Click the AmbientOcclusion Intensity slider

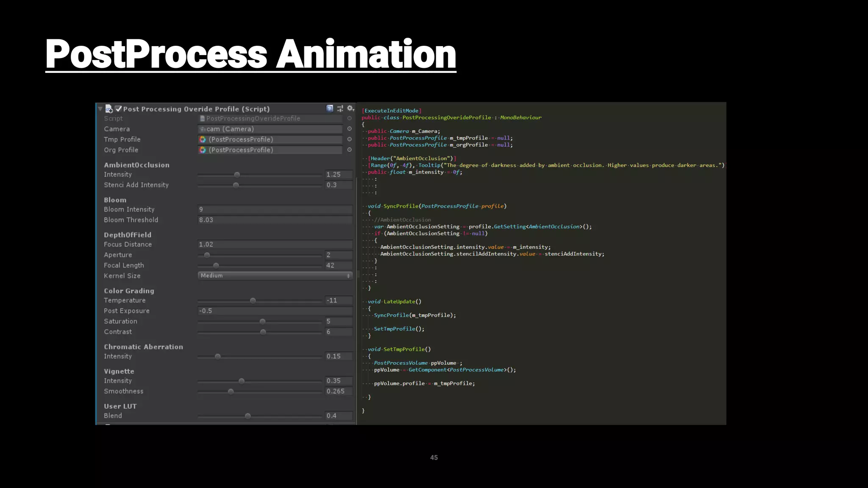point(260,175)
